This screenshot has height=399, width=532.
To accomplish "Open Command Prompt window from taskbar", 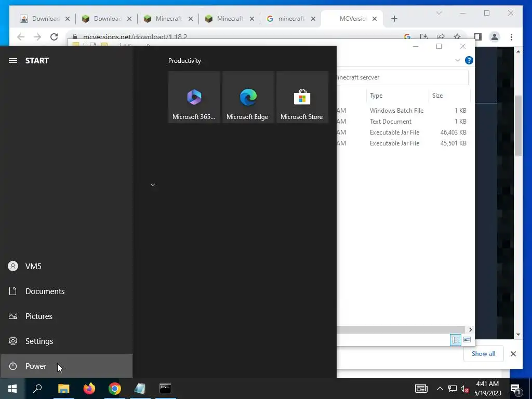I will (x=165, y=389).
